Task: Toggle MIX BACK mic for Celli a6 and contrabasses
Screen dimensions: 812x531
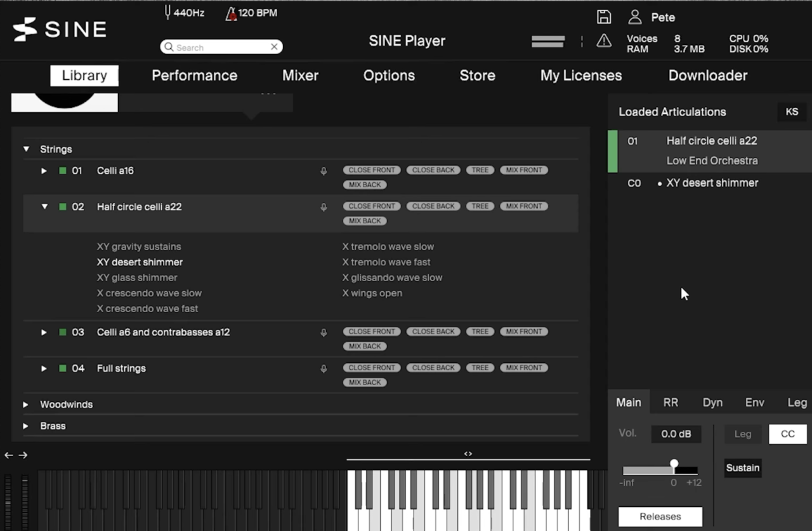Action: pos(365,346)
